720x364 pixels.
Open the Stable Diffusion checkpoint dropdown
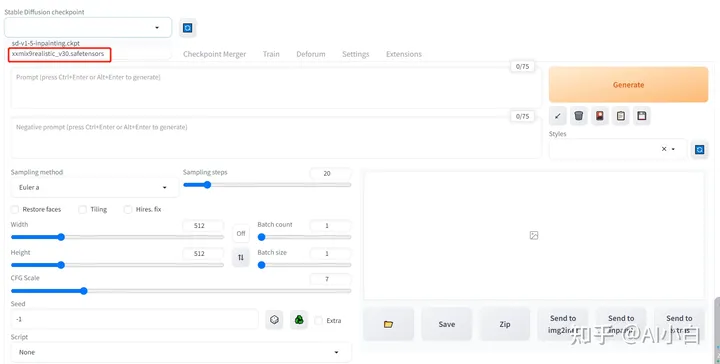tap(88, 28)
